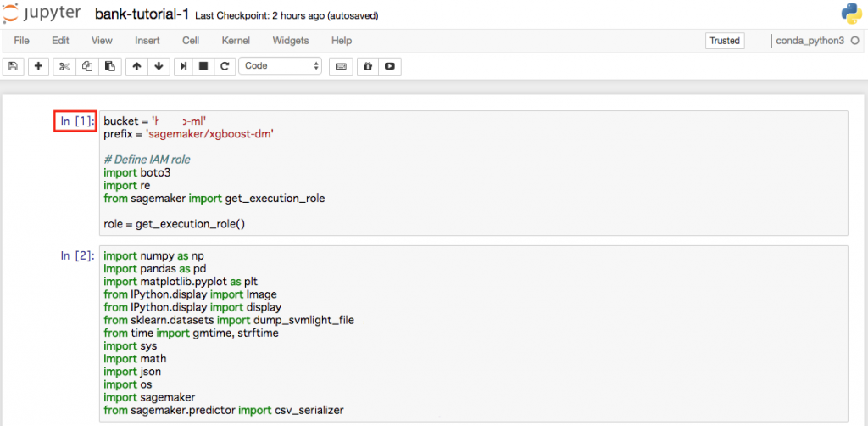Open the command palette keyboard icon
This screenshot has height=426, width=868.
point(341,66)
